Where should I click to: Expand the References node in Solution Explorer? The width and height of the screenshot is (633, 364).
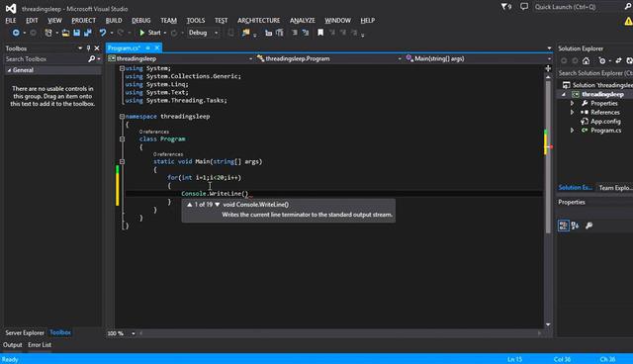[x=572, y=112]
